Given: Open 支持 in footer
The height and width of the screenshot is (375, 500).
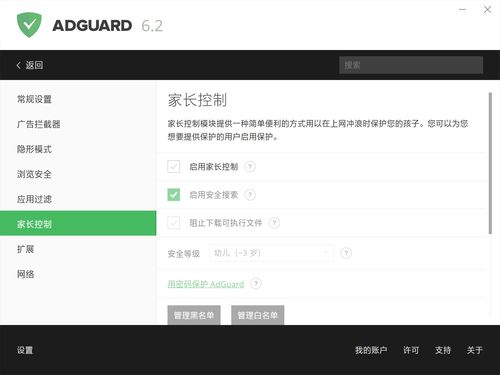Looking at the screenshot, I should pyautogui.click(x=443, y=350).
